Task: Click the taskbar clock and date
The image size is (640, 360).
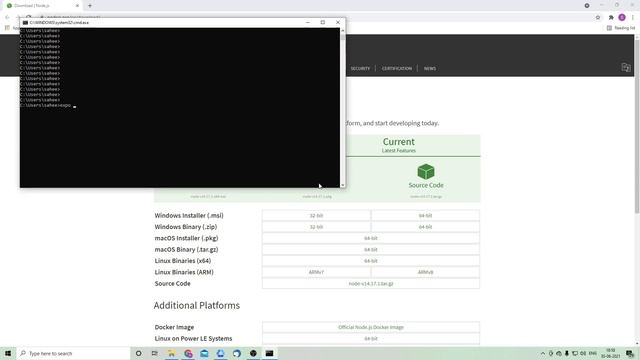Action: 610,353
